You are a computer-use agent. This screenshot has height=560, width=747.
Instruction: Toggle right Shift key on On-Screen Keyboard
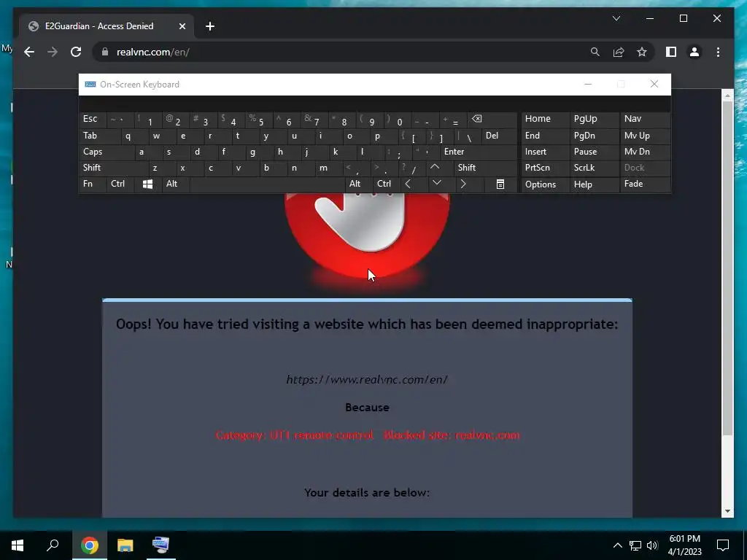[485, 168]
